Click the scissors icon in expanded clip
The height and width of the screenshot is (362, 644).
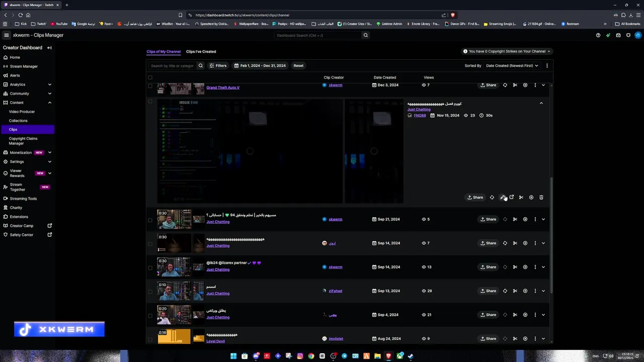click(x=521, y=198)
